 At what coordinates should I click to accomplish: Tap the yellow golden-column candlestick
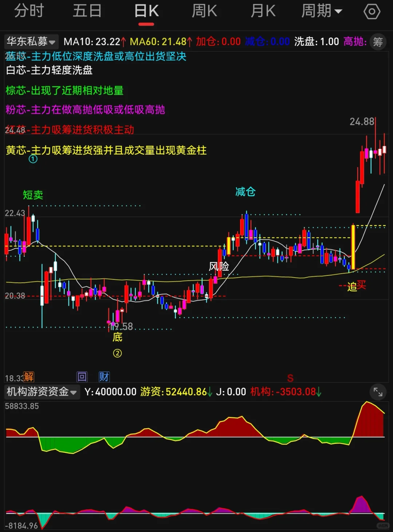[x=353, y=247]
